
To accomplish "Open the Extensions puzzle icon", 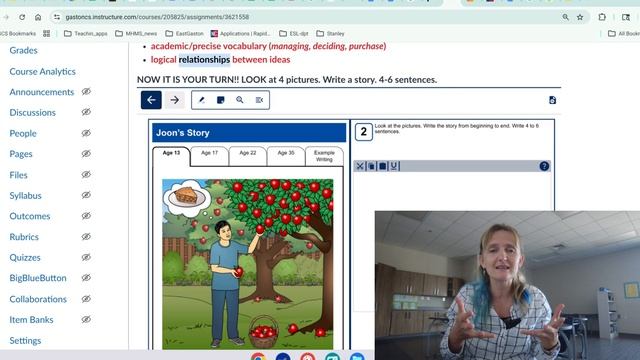I will coord(602,17).
